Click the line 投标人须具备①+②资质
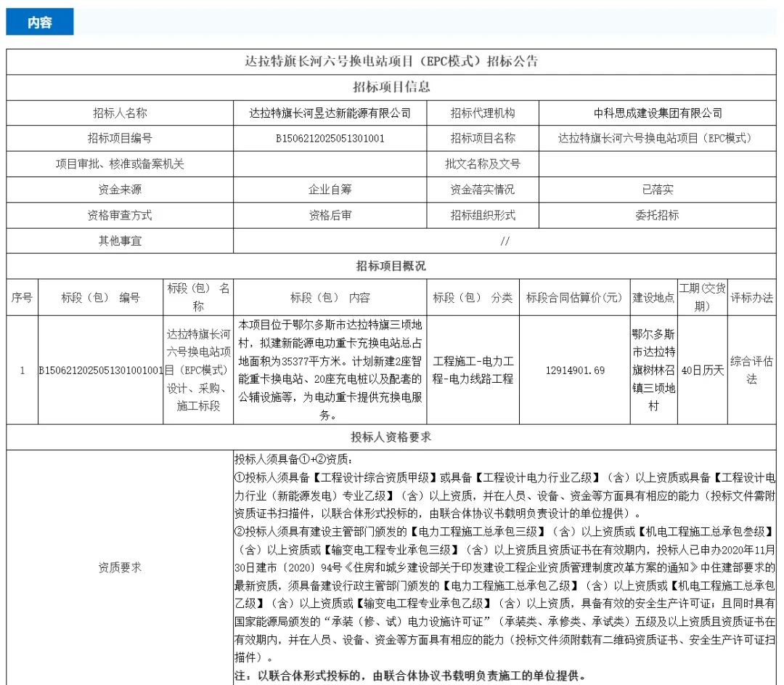Screen dimensions: 784x685 [x=293, y=459]
